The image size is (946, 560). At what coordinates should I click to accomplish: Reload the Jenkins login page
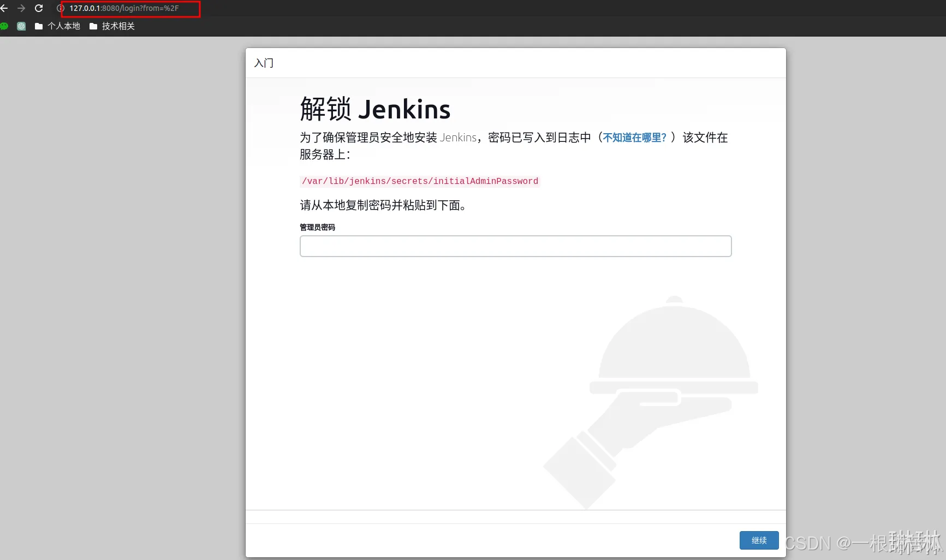39,8
